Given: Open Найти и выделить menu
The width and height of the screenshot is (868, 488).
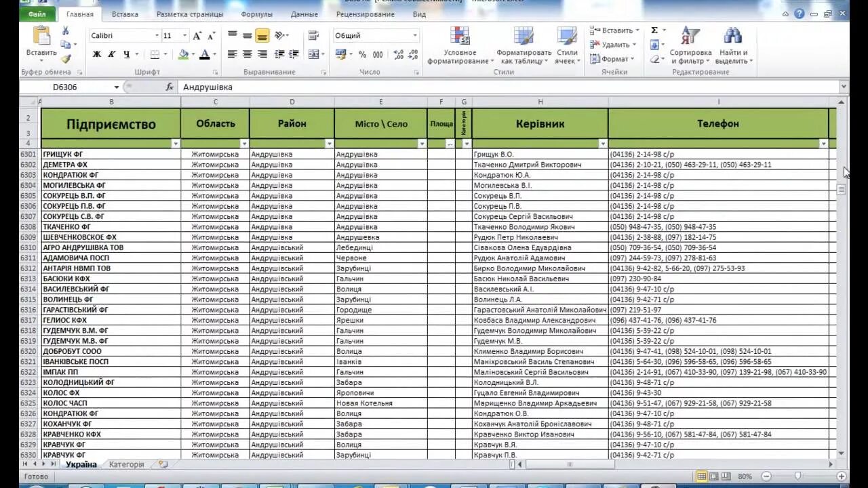Looking at the screenshot, I should [733, 45].
